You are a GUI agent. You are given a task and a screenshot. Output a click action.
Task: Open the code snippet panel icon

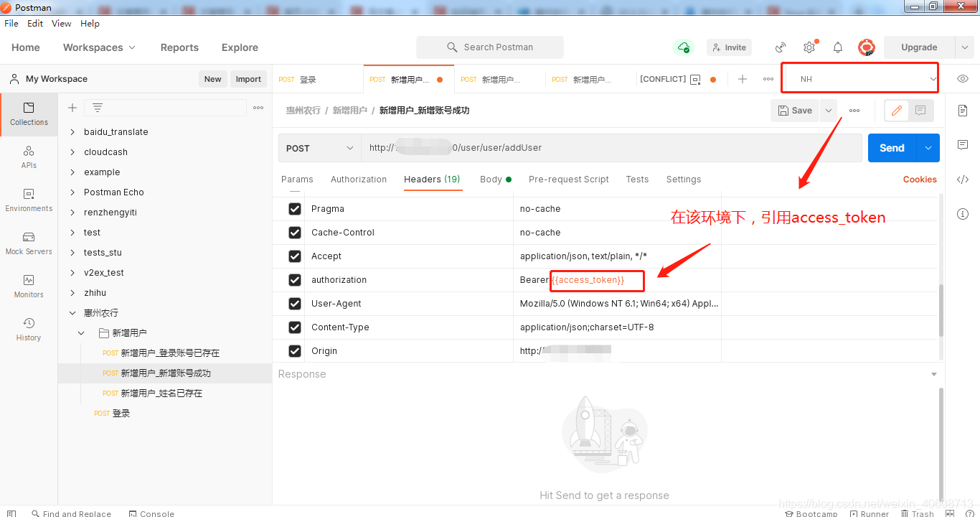[x=963, y=180]
